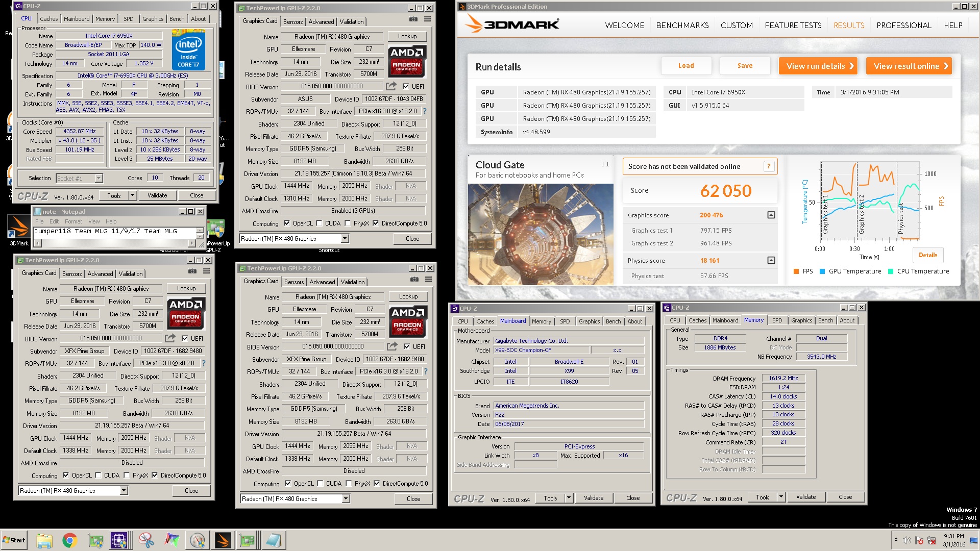Click Validate button in CPU-Z Mainboard window
Screen dimensions: 980x551
[594, 498]
